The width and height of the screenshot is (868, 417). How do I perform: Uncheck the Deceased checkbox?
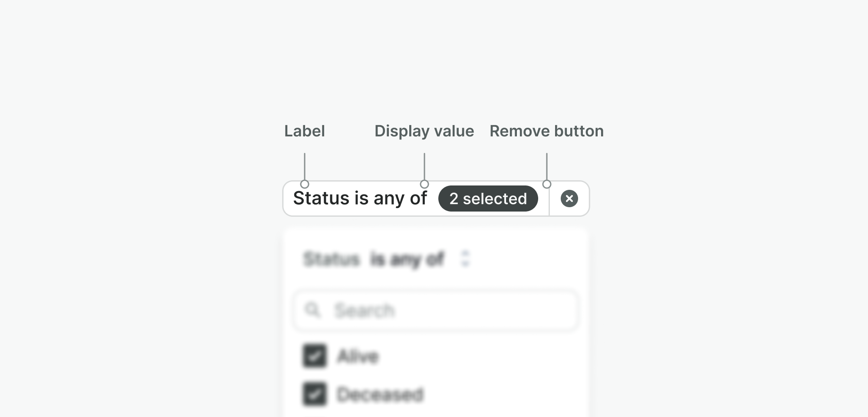click(314, 394)
